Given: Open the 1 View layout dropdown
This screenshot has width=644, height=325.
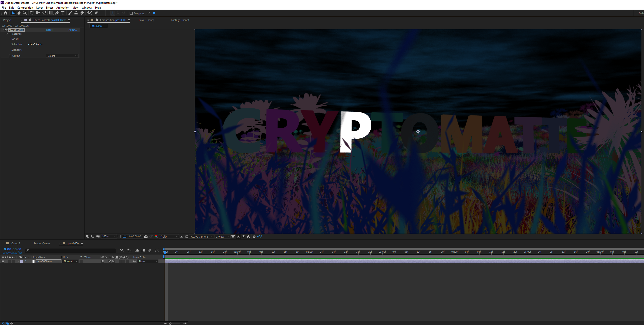Looking at the screenshot, I should 222,237.
